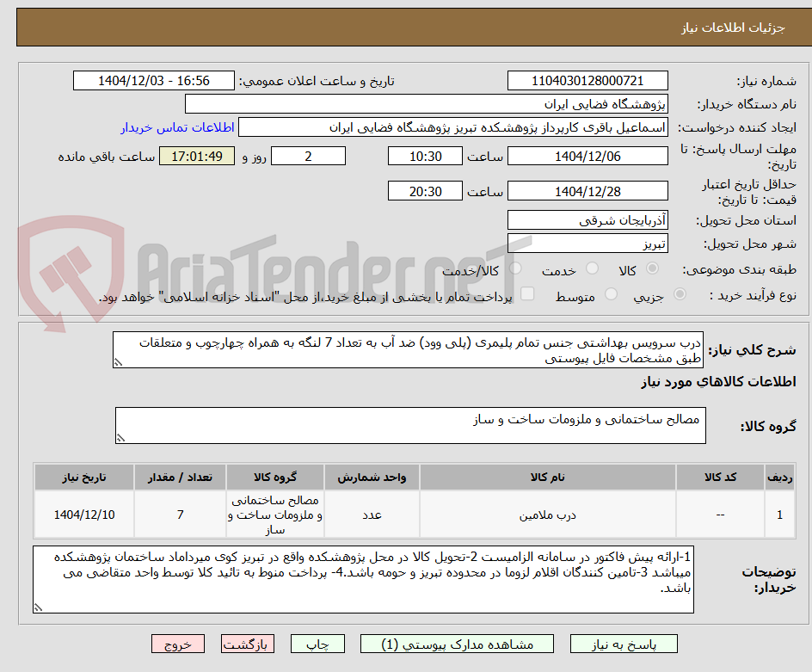The height and width of the screenshot is (672, 812).
Task: Click the گروه کالا text box
Action: pyautogui.click(x=410, y=425)
